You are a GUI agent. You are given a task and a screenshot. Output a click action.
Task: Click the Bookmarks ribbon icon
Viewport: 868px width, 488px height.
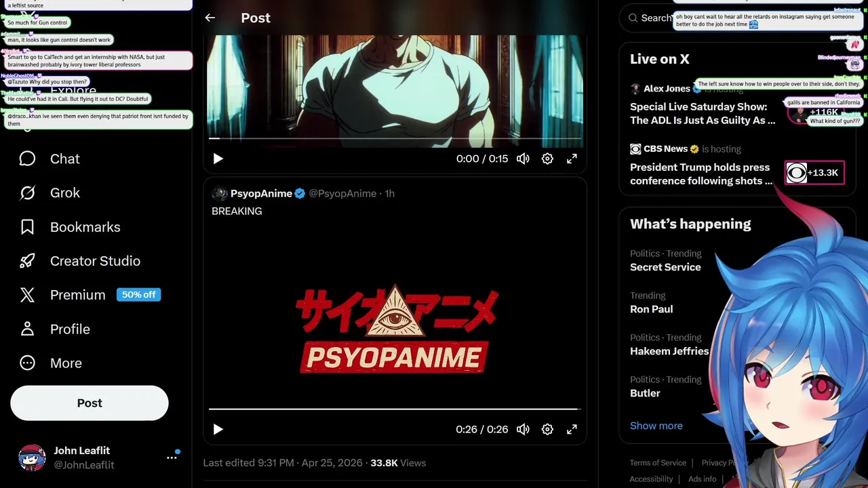pos(27,227)
